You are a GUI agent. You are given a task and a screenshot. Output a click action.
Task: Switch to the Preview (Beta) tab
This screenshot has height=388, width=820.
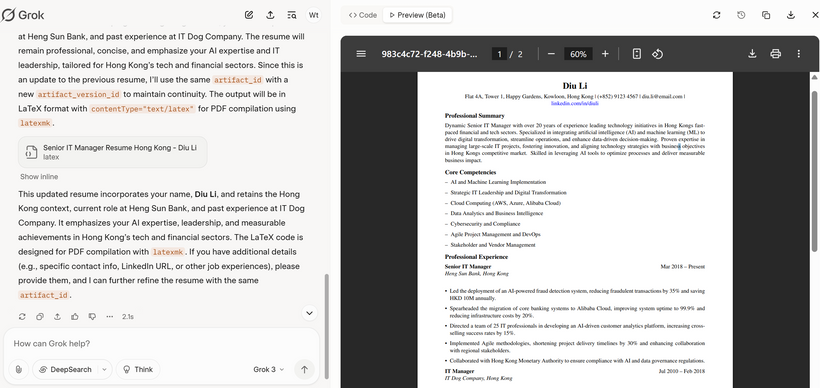click(417, 15)
